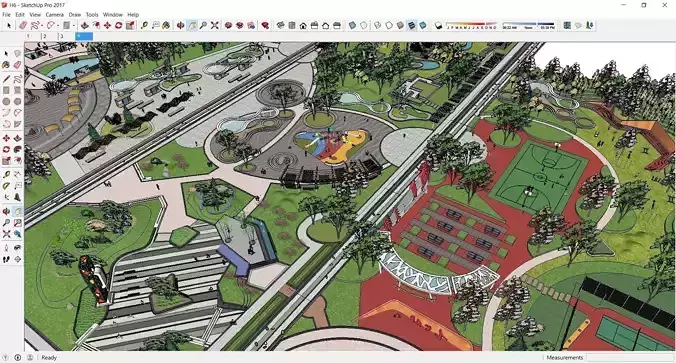This screenshot has width=676, height=363.
Task: Open the Camera menu
Action: (54, 14)
